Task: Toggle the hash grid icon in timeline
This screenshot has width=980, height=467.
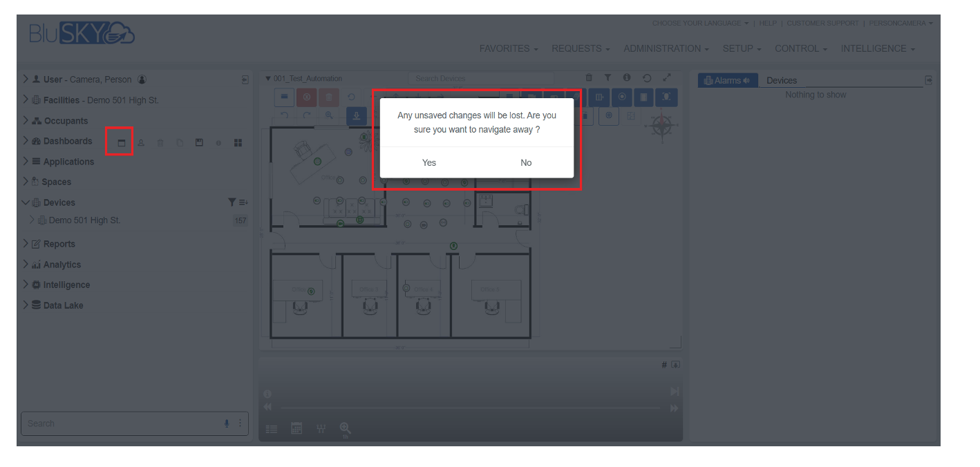Action: point(664,365)
